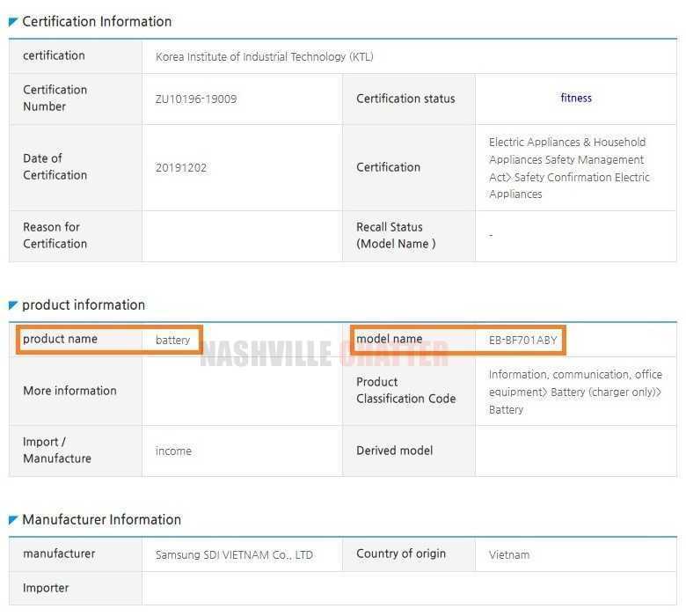Select Korea Institute of Industrial Technology text
Image resolution: width=686 pixels, height=616 pixels.
[x=264, y=56]
